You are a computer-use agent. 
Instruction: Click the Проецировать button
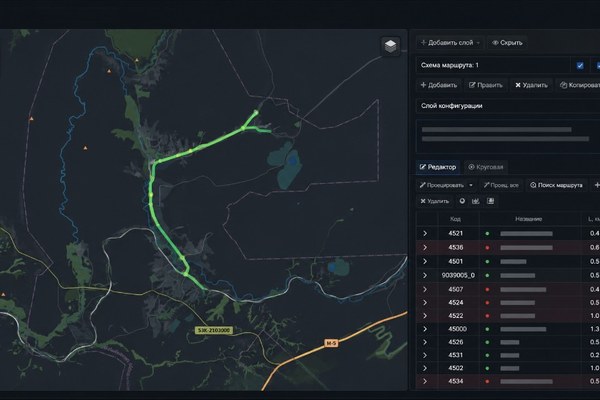click(x=442, y=185)
